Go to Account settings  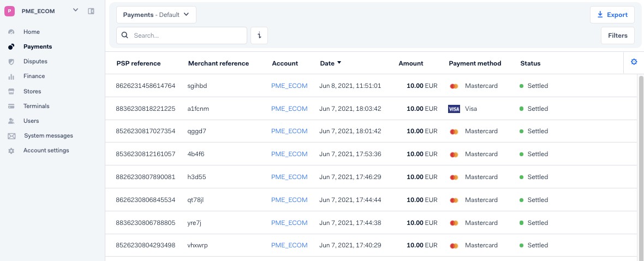(46, 150)
